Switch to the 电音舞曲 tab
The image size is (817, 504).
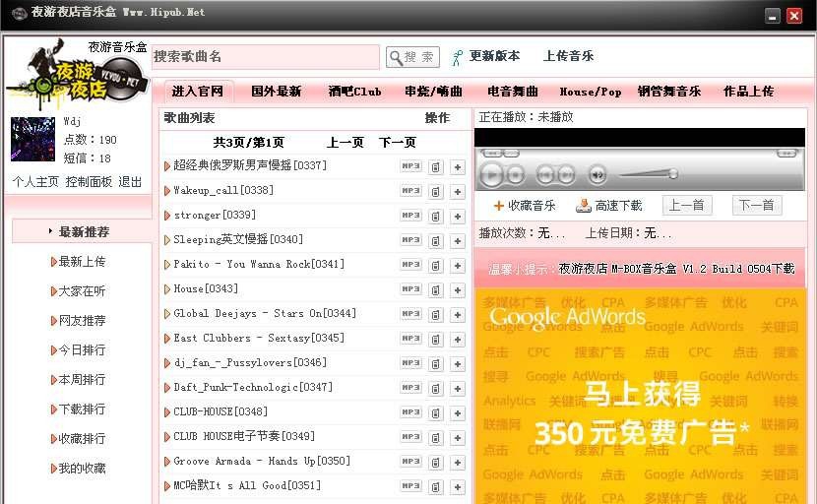click(513, 92)
